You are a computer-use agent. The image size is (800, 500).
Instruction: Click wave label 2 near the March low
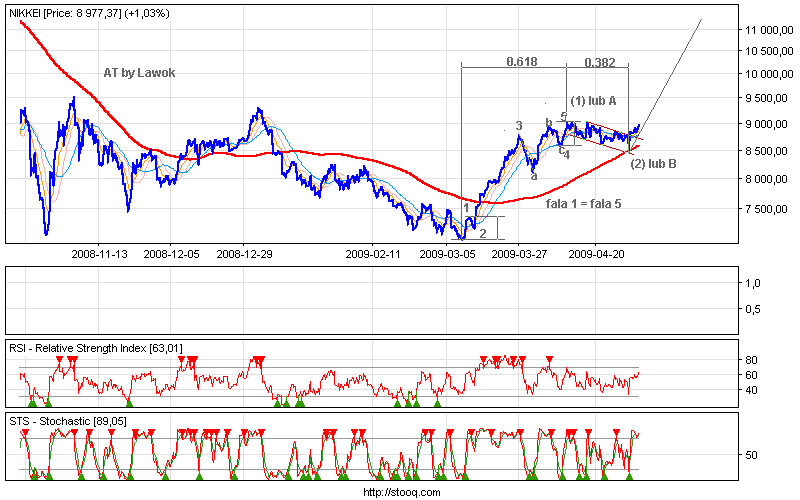coord(483,234)
